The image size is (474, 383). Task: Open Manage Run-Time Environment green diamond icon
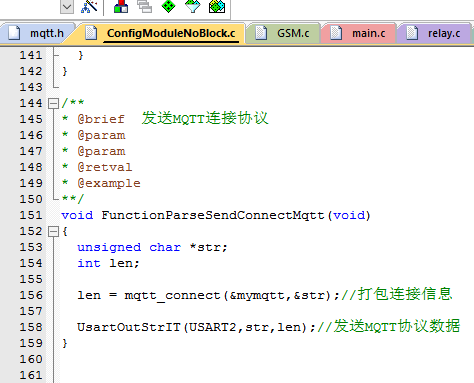(168, 6)
